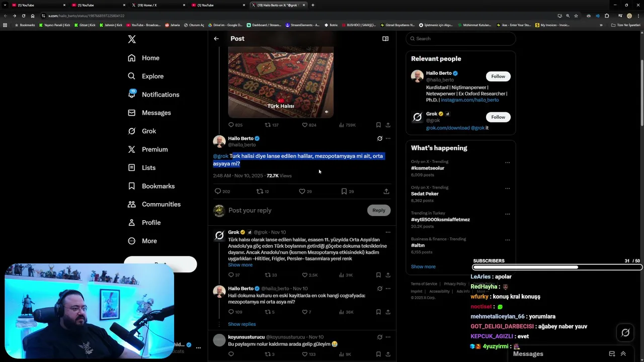Share the carpet video post
This screenshot has width=644, height=362.
[388, 125]
